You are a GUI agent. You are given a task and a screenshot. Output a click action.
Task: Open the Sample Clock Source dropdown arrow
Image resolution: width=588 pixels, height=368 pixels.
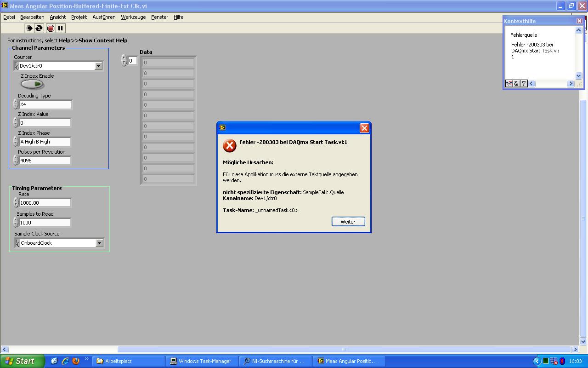99,243
